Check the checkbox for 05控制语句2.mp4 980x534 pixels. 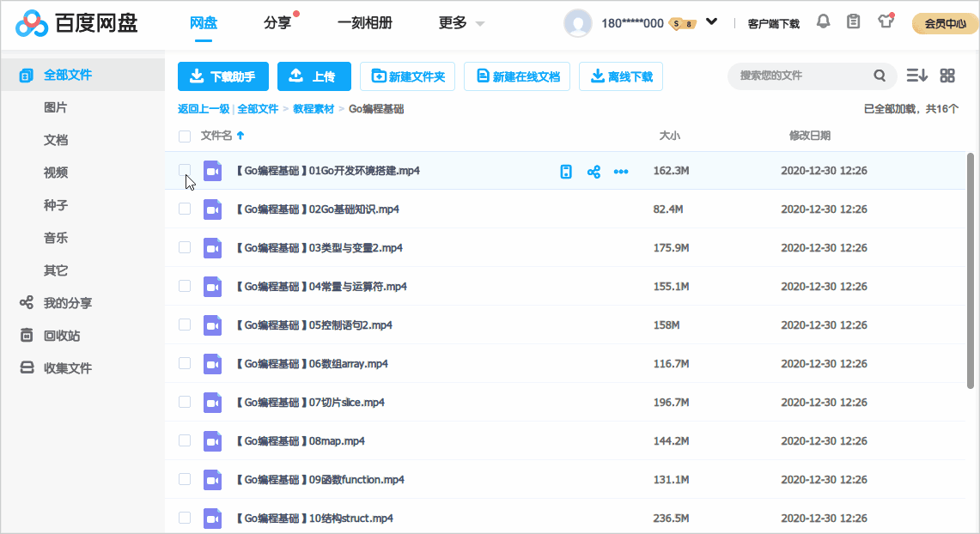coord(185,325)
